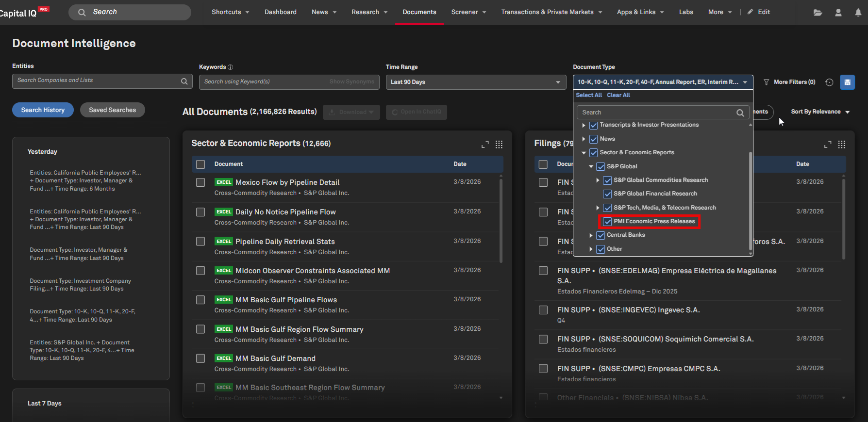Image resolution: width=868 pixels, height=422 pixels.
Task: Select the Mexico Flow by Pipeline Detail checkbox
Action: click(200, 182)
